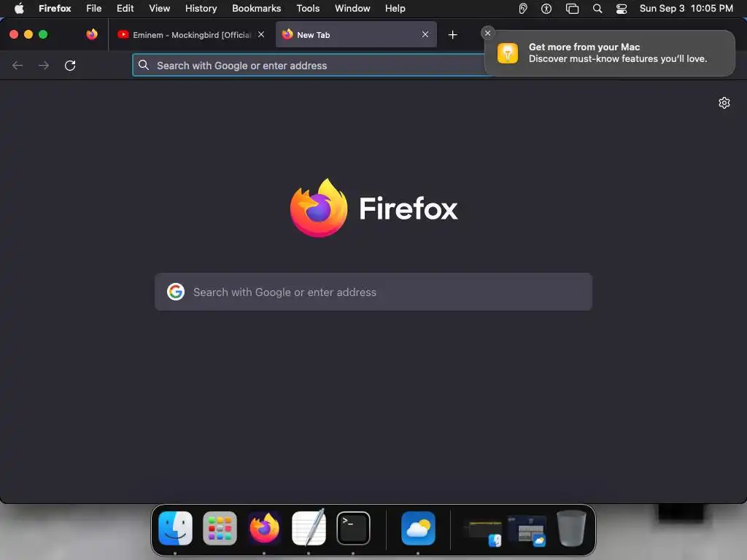Dismiss the Get more from your Mac notification
Screen dimensions: 747x560
[x=487, y=33]
